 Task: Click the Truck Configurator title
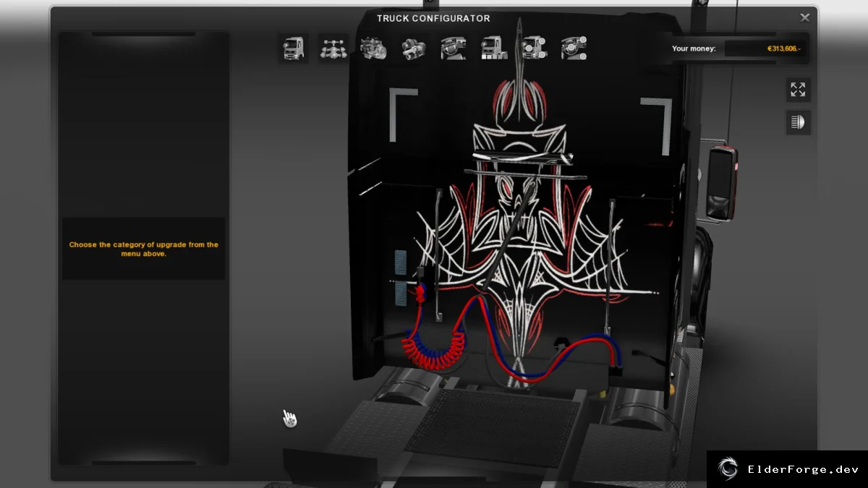pyautogui.click(x=433, y=18)
